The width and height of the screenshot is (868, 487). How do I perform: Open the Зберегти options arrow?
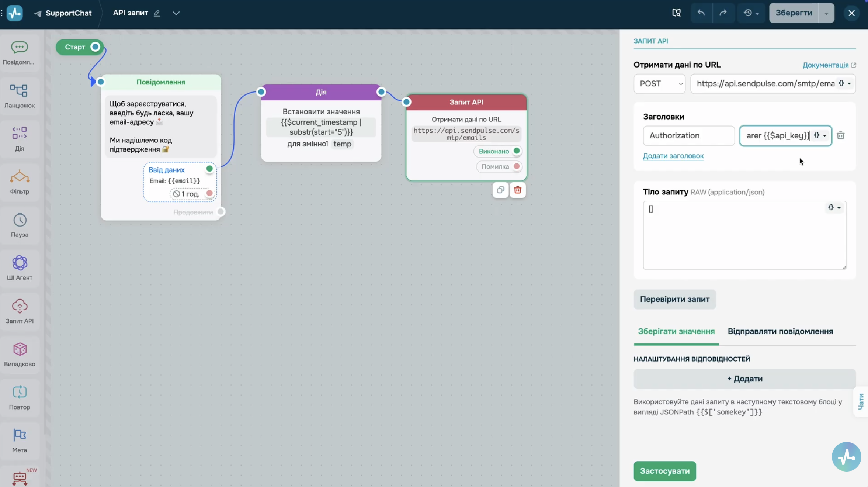pyautogui.click(x=826, y=13)
